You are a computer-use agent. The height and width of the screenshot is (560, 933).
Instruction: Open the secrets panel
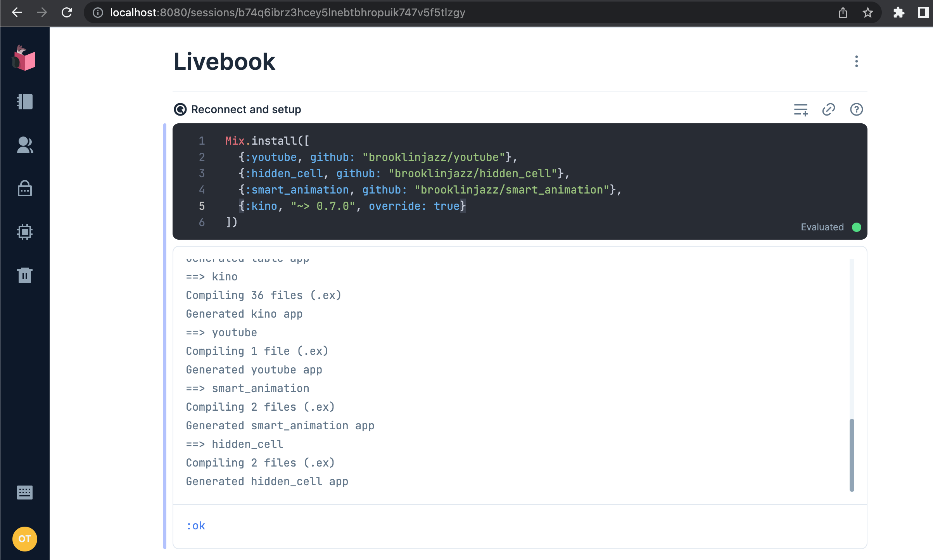[x=24, y=188]
